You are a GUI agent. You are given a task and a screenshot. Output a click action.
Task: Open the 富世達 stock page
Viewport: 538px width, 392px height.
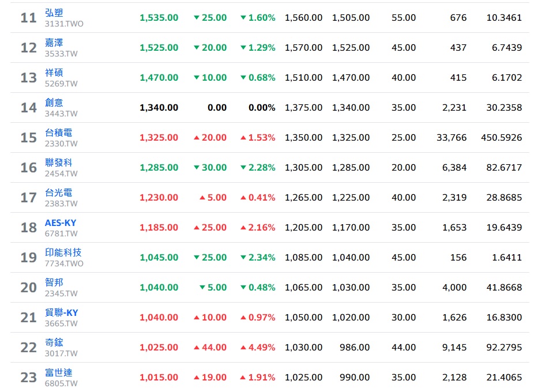[x=59, y=372]
